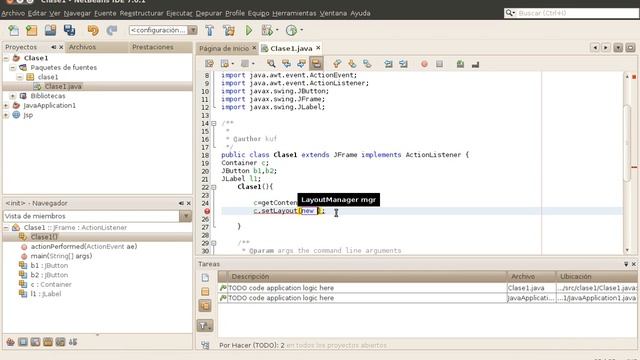The image size is (640, 360).
Task: Click the Comment editor toolbar icon
Action: click(x=460, y=64)
